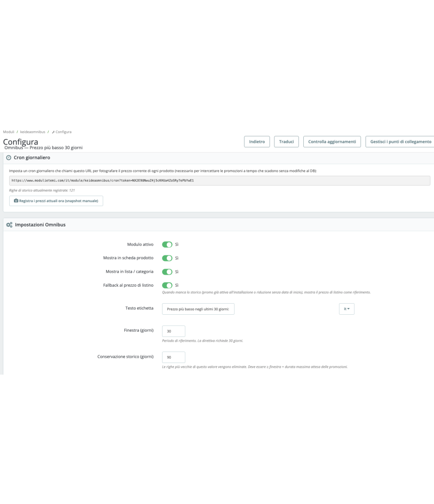Screen dimensions: 434x504
Task: Click the Finestra (giorni) input field
Action: [x=174, y=331]
